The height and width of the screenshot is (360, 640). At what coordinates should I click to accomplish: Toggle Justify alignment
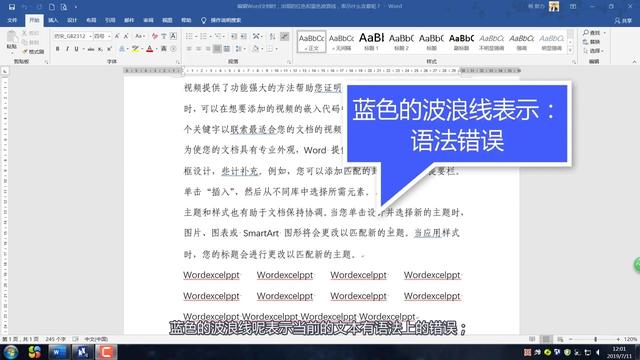pyautogui.click(x=217, y=49)
